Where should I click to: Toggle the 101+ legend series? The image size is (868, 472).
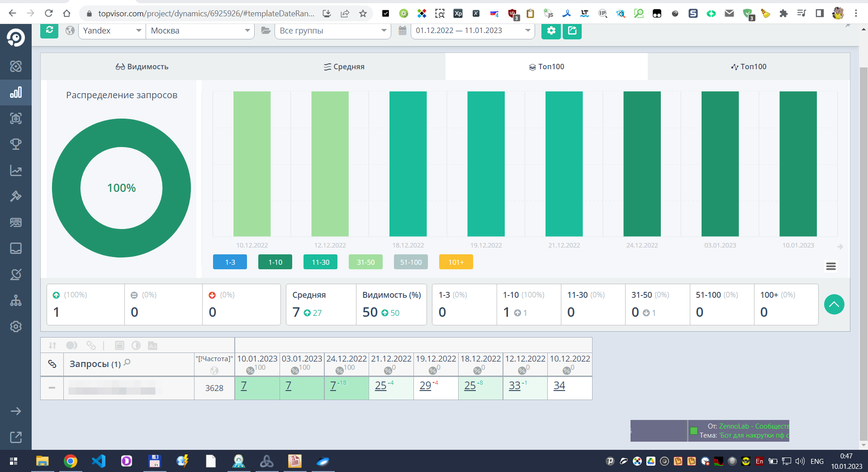point(456,262)
